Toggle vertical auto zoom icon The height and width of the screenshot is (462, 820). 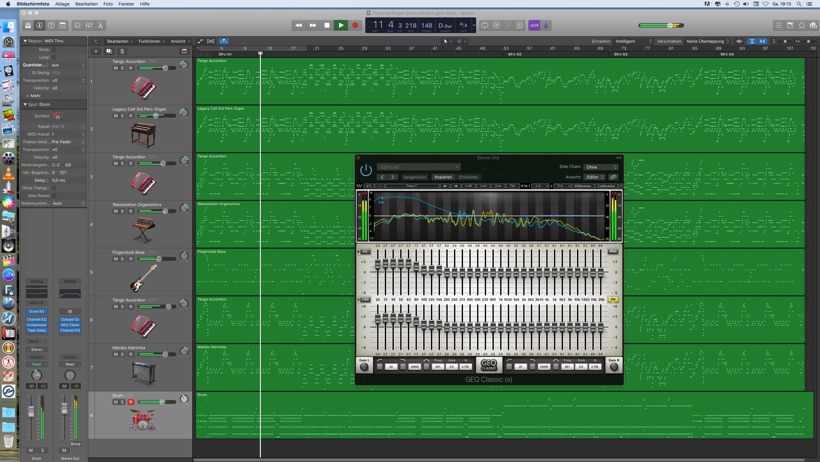coord(751,41)
